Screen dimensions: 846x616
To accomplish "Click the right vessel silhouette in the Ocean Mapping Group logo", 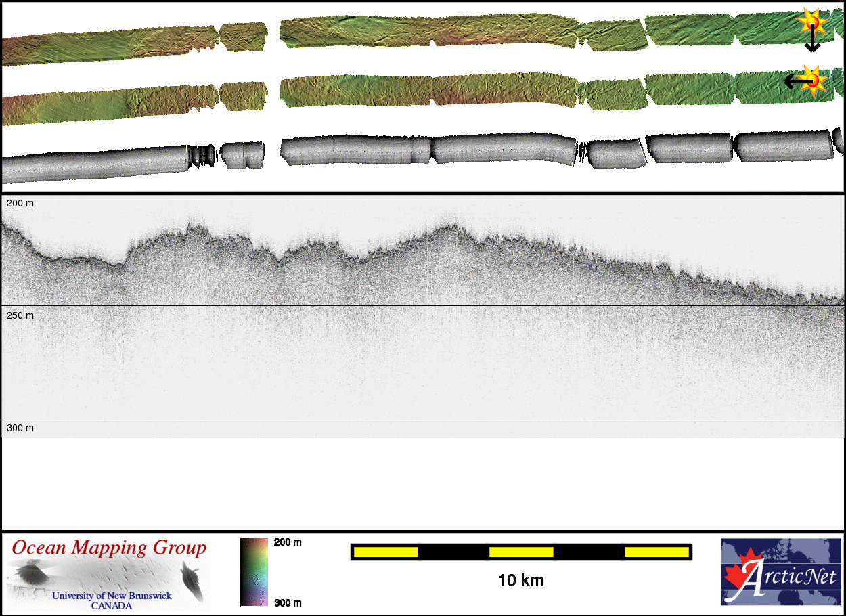I will click(x=192, y=580).
